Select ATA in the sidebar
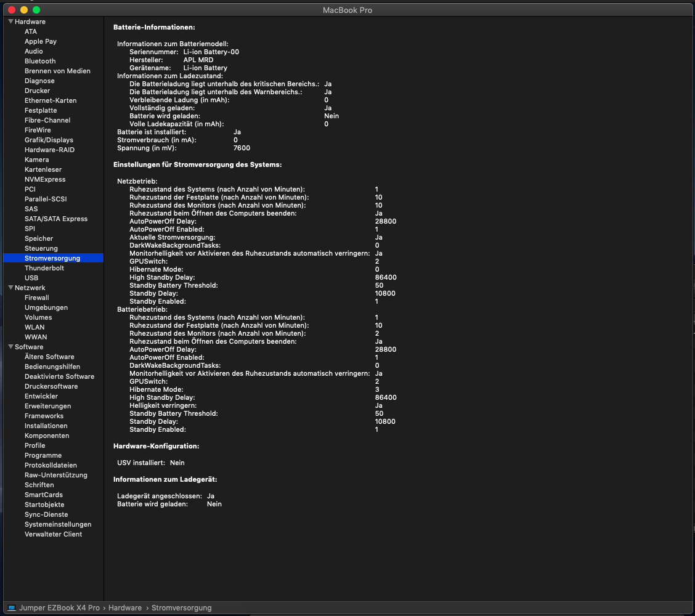 [31, 31]
